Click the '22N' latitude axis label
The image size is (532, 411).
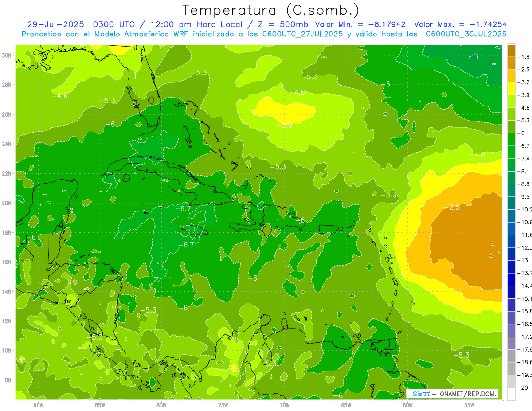tap(7, 173)
